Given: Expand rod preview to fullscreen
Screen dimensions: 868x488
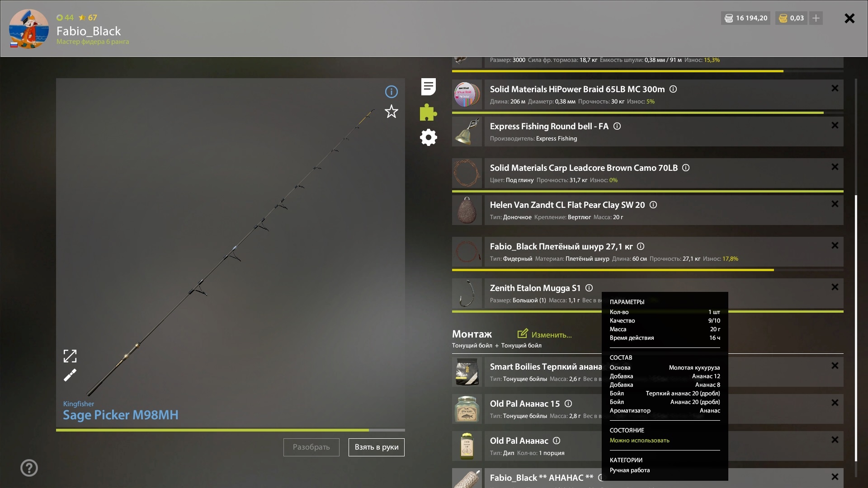Looking at the screenshot, I should tap(70, 356).
